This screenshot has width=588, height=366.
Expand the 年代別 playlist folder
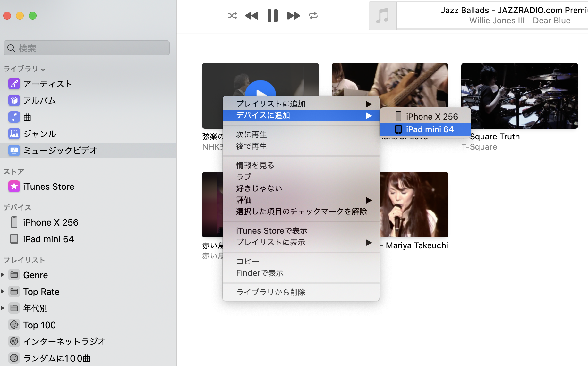[x=3, y=308]
